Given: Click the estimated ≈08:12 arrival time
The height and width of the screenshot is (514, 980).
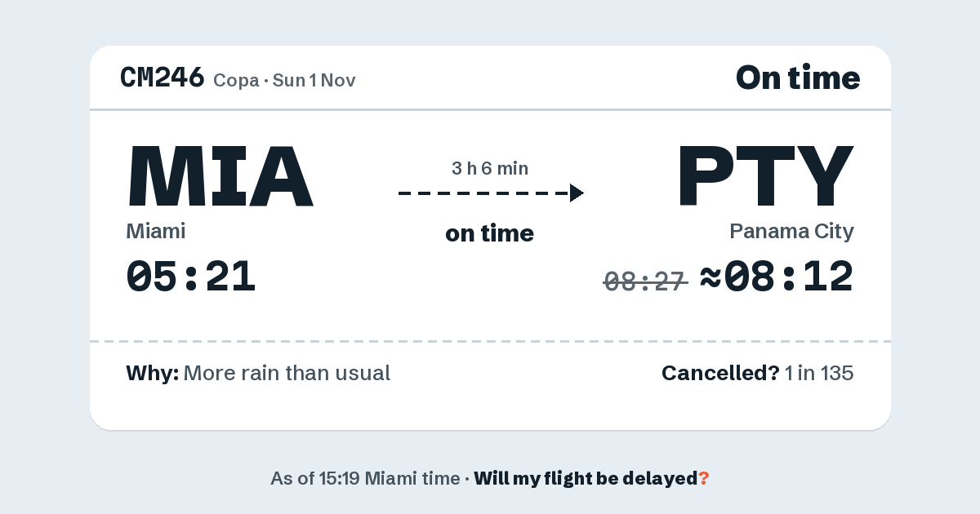Looking at the screenshot, I should click(x=777, y=276).
